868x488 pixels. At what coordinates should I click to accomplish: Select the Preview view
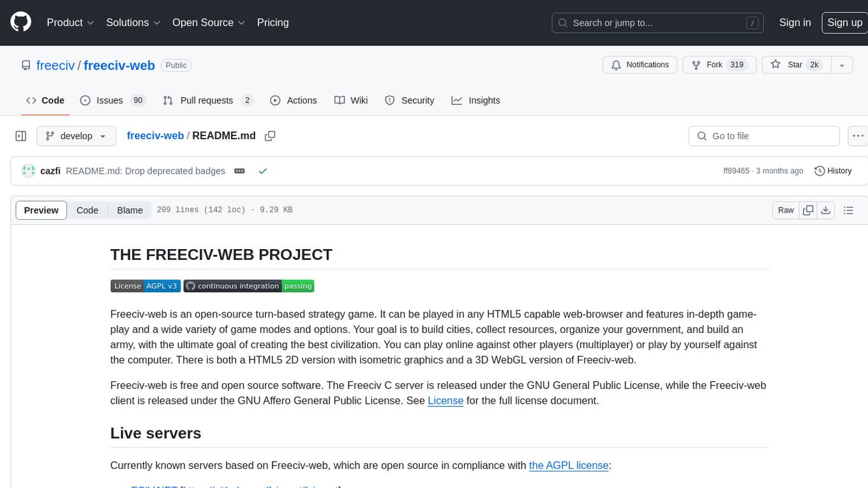pos(41,210)
